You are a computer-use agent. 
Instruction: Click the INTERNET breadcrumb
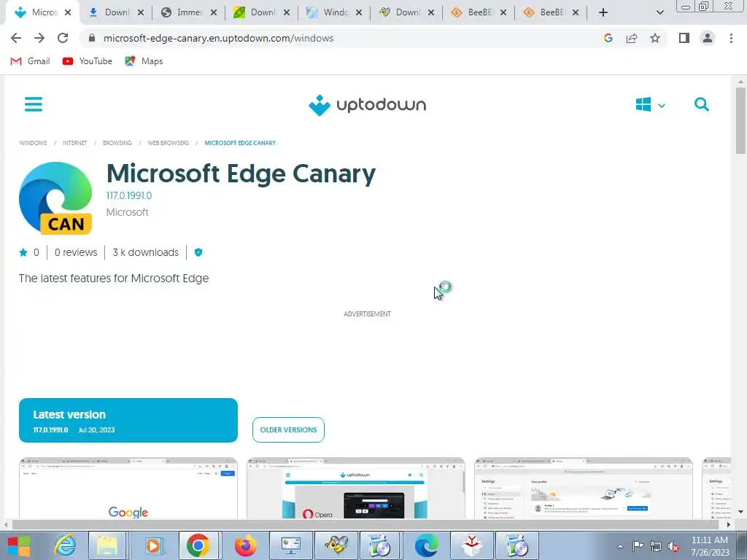point(75,143)
